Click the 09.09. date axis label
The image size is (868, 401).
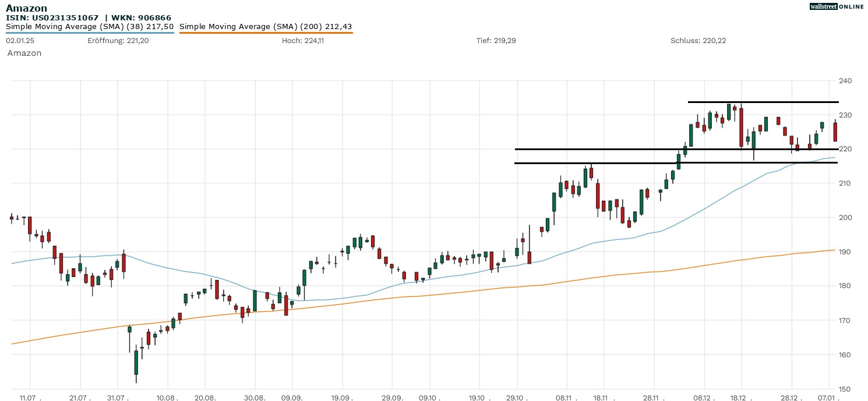click(292, 398)
